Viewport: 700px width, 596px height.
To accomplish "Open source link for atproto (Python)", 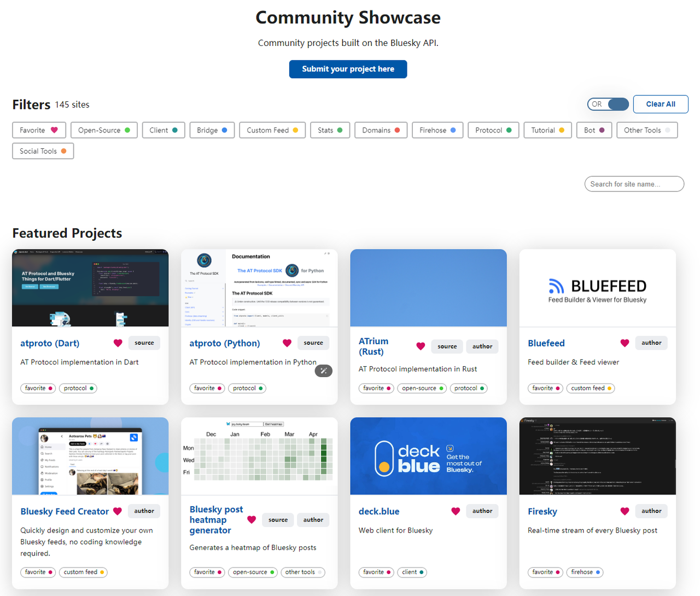I will [313, 343].
